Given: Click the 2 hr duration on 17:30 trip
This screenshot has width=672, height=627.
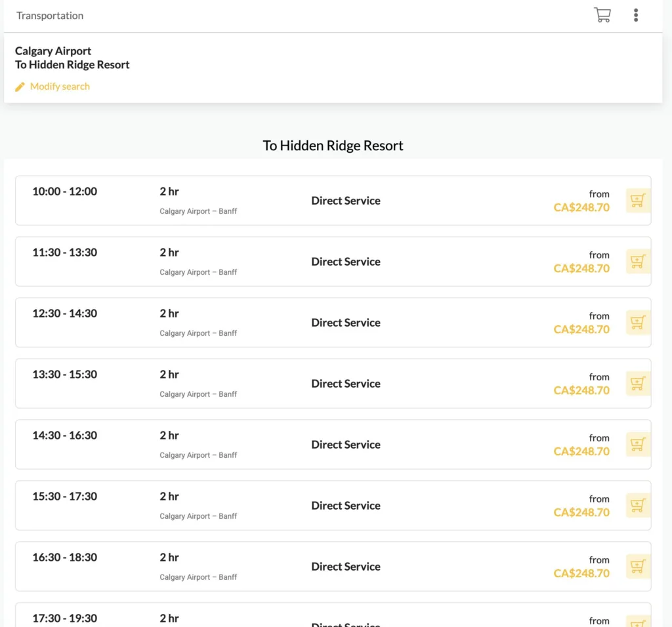Looking at the screenshot, I should (169, 618).
